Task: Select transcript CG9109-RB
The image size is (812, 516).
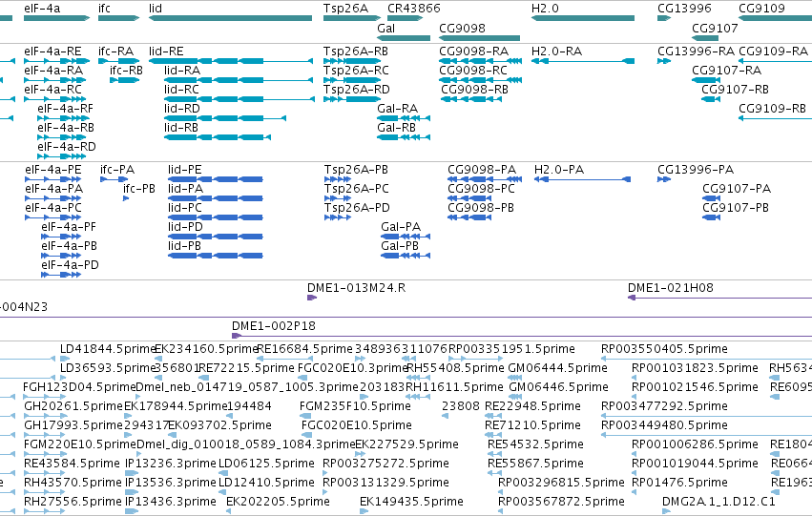Action: [x=772, y=108]
